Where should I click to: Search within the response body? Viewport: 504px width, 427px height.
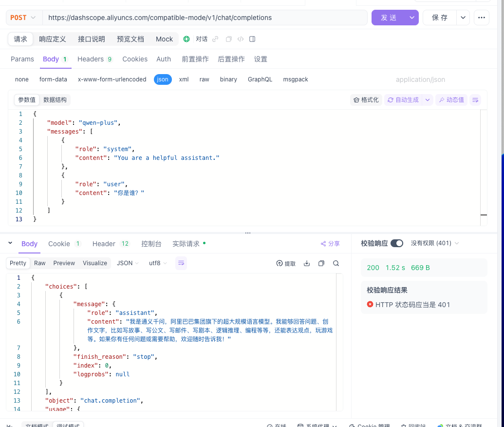[x=336, y=263]
